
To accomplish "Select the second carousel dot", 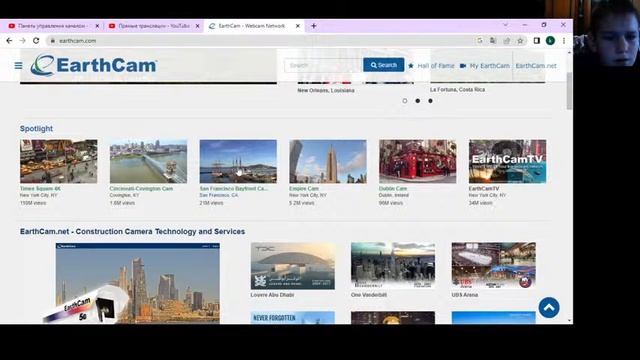I will pyautogui.click(x=418, y=101).
